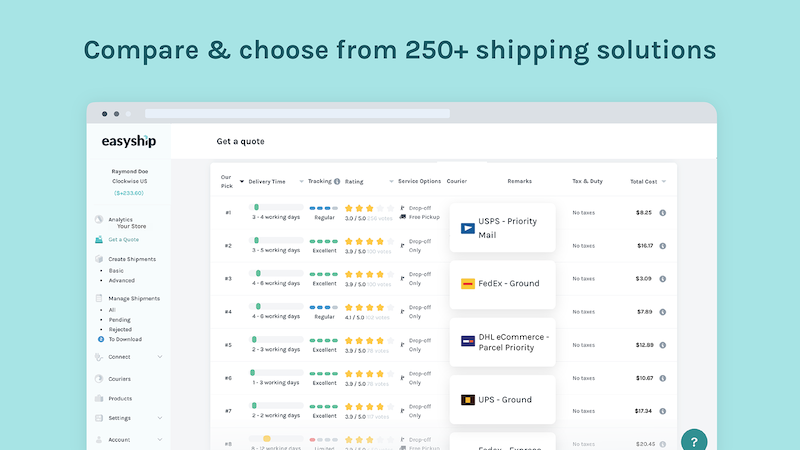Screen dimensions: 800x450
Task: Open the Rating column sort arrow
Action: [391, 181]
